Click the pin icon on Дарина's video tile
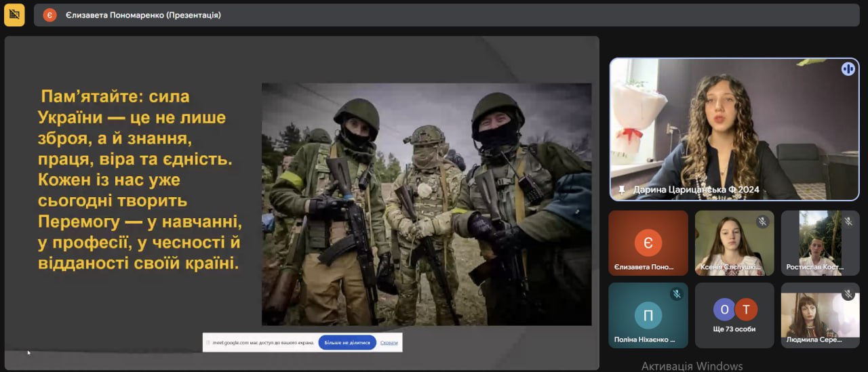868x372 pixels. (621, 190)
